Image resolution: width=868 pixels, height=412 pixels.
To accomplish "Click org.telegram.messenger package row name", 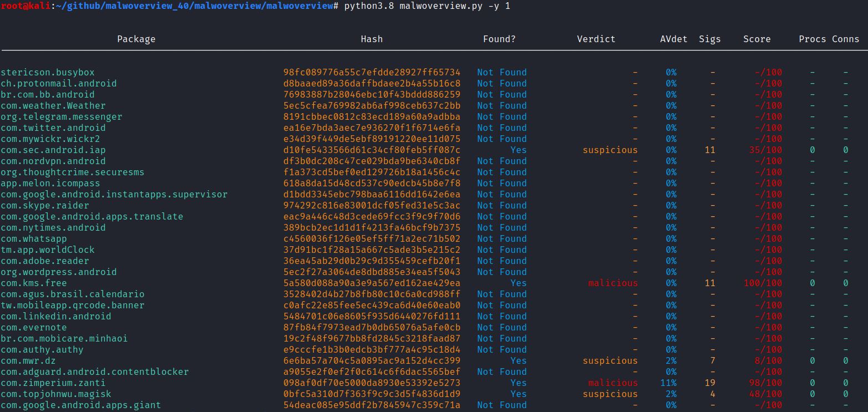I will [x=62, y=116].
